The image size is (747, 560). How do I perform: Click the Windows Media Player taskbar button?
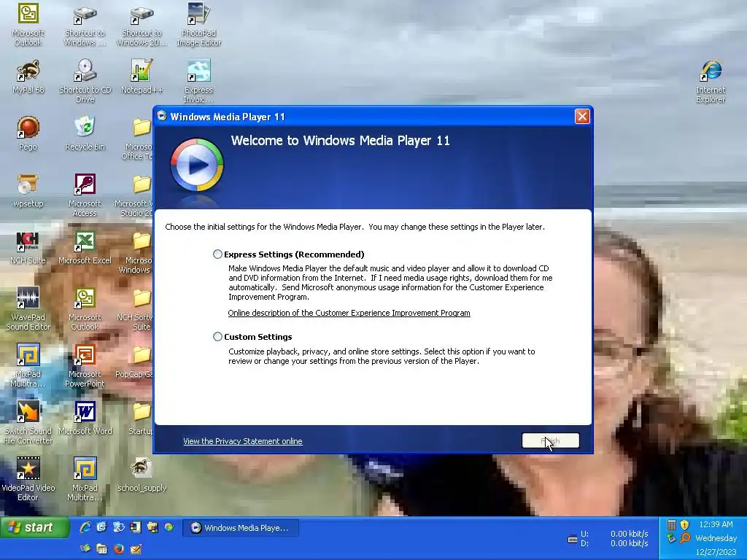coord(241,528)
